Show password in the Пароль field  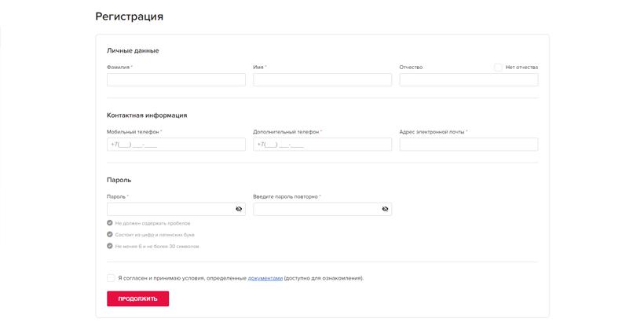tap(239, 209)
